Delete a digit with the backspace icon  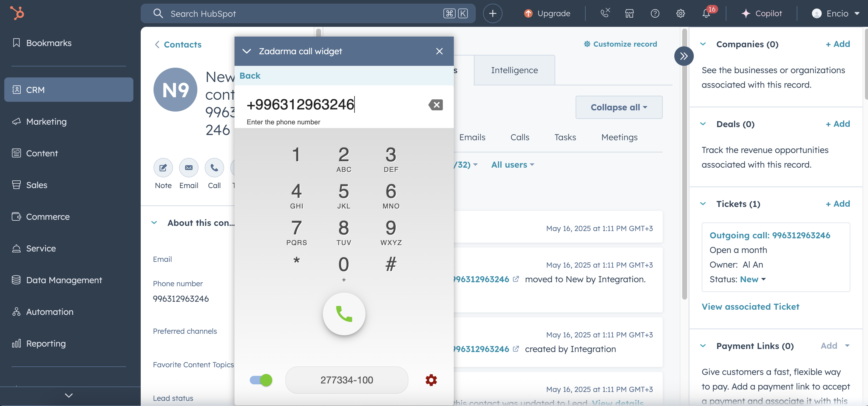click(436, 105)
